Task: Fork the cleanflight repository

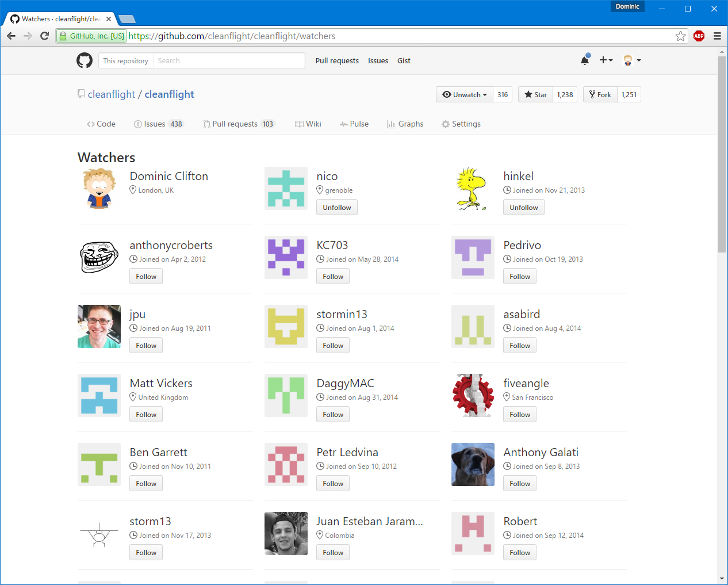Action: tap(600, 94)
